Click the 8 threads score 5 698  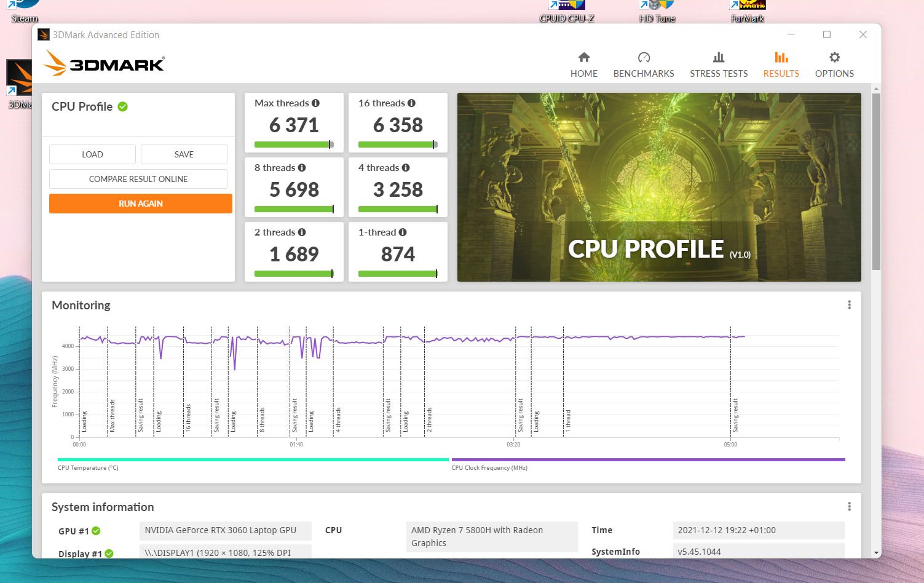294,190
